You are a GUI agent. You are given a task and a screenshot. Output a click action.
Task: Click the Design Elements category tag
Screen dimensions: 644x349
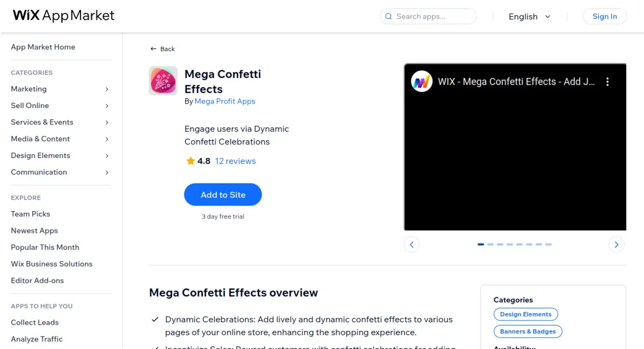pyautogui.click(x=526, y=315)
